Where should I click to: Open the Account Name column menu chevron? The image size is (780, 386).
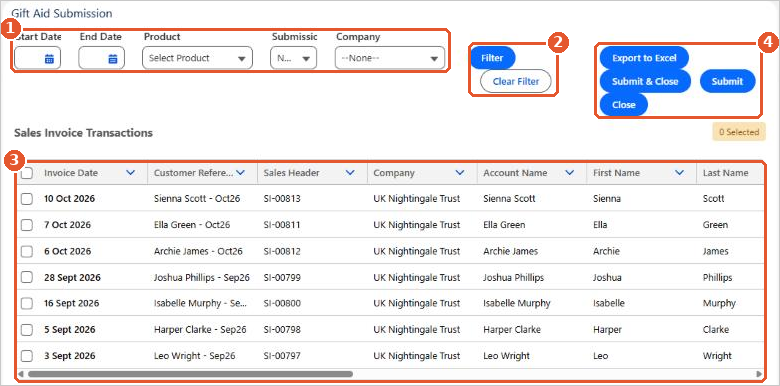[x=570, y=173]
